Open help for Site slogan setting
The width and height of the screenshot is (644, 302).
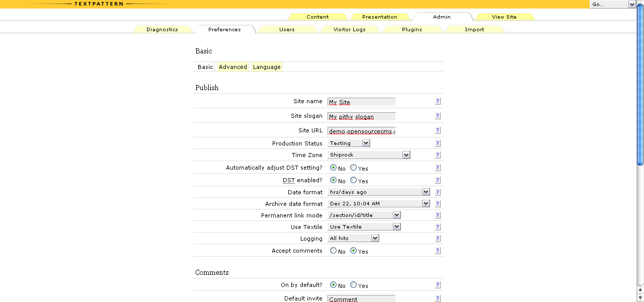pyautogui.click(x=438, y=116)
